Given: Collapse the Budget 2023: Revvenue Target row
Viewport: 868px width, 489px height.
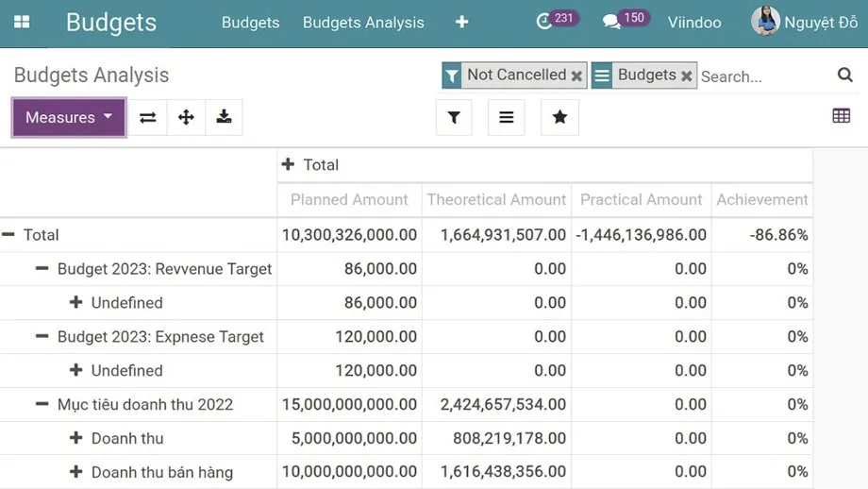Looking at the screenshot, I should pos(42,269).
